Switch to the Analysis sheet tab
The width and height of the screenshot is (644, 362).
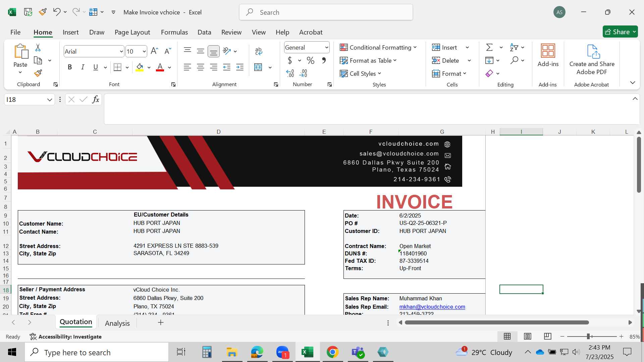(117, 323)
